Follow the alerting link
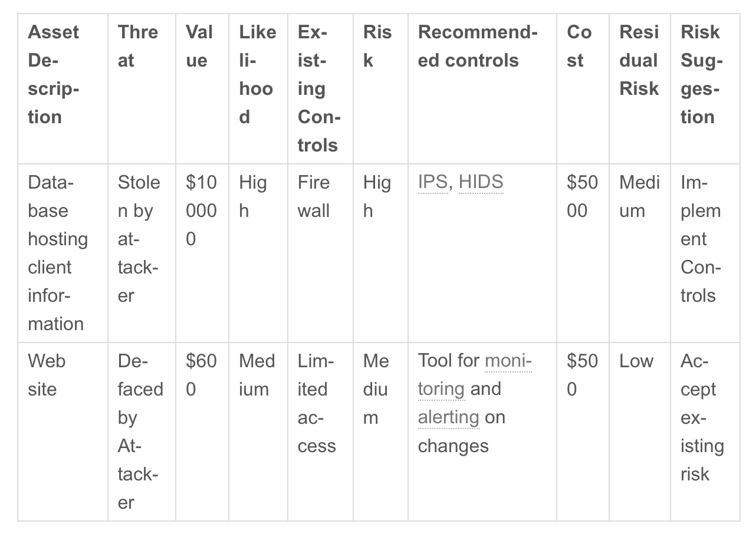This screenshot has width=756, height=537. pyautogui.click(x=448, y=417)
